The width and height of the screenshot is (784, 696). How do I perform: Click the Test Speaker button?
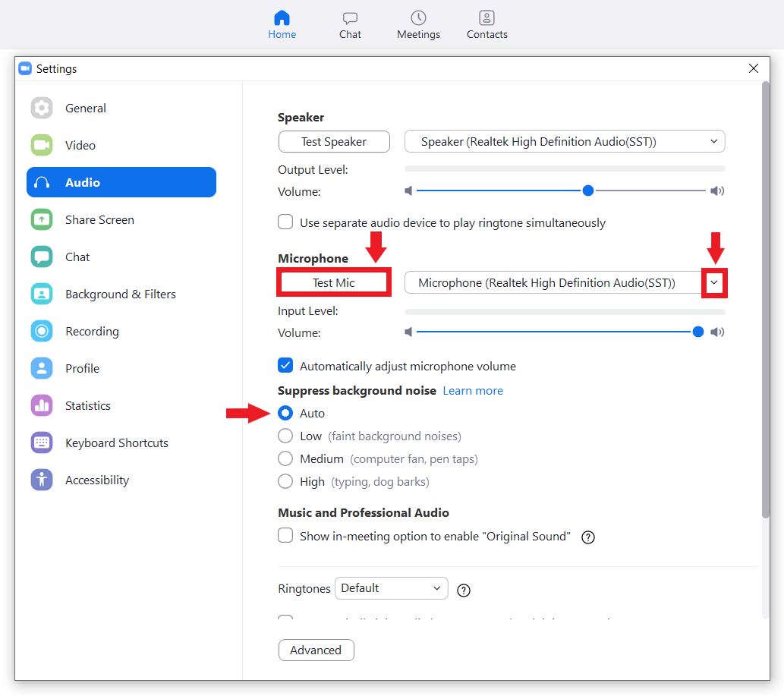click(334, 141)
